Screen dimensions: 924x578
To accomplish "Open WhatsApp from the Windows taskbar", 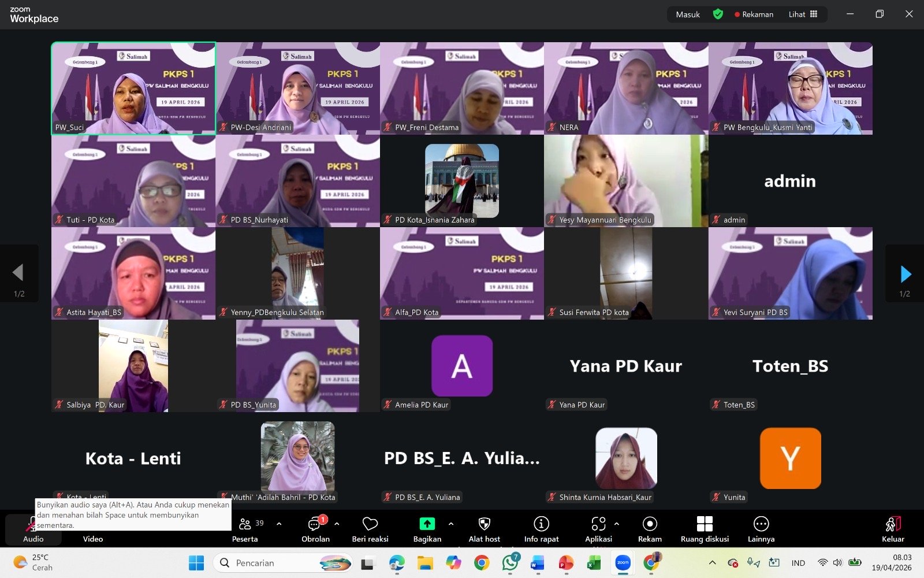I will [509, 563].
